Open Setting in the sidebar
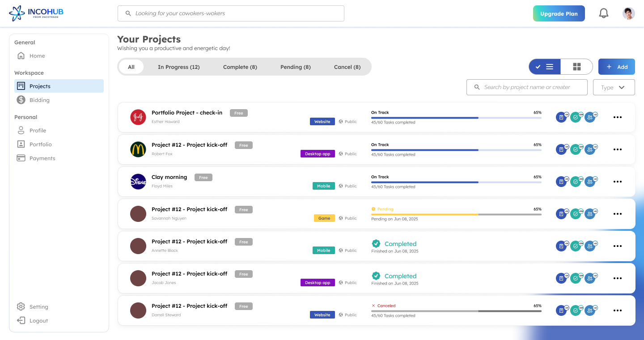Screen dimensions: 644x340 tap(59, 306)
